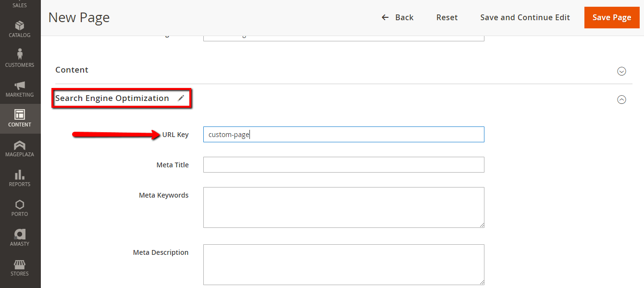Image resolution: width=644 pixels, height=288 pixels.
Task: Expand the Content section chevron
Action: [621, 71]
